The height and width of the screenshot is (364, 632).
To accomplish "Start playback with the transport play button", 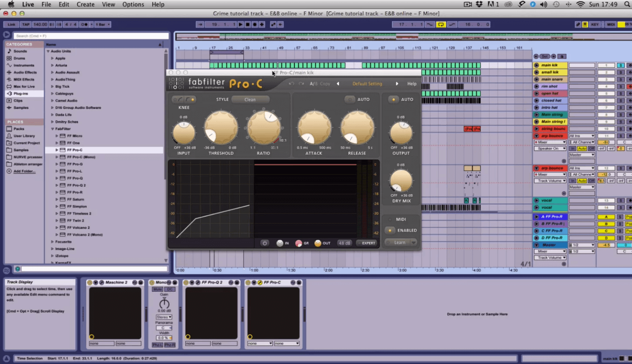I will [x=241, y=24].
